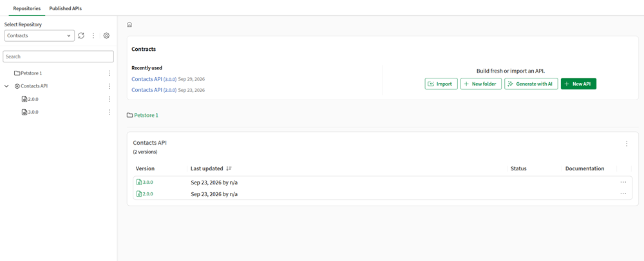The image size is (644, 261).
Task: Select 2.0.0 in the repository tree
Action: tap(33, 99)
